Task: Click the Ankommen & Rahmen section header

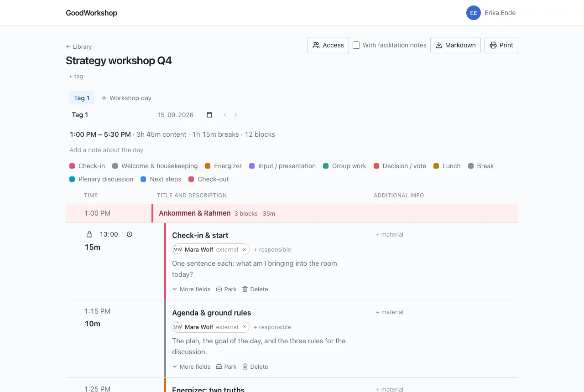Action: (292, 213)
